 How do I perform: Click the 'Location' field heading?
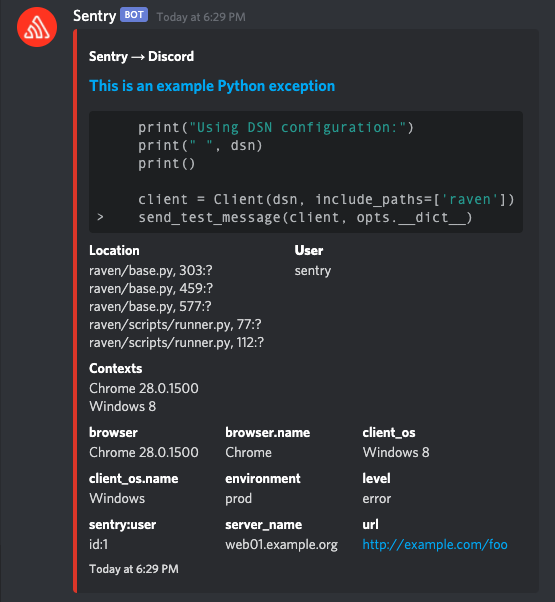114,251
